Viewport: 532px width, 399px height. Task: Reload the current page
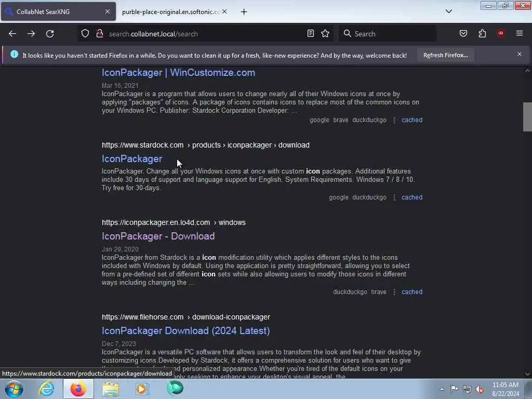pyautogui.click(x=50, y=34)
